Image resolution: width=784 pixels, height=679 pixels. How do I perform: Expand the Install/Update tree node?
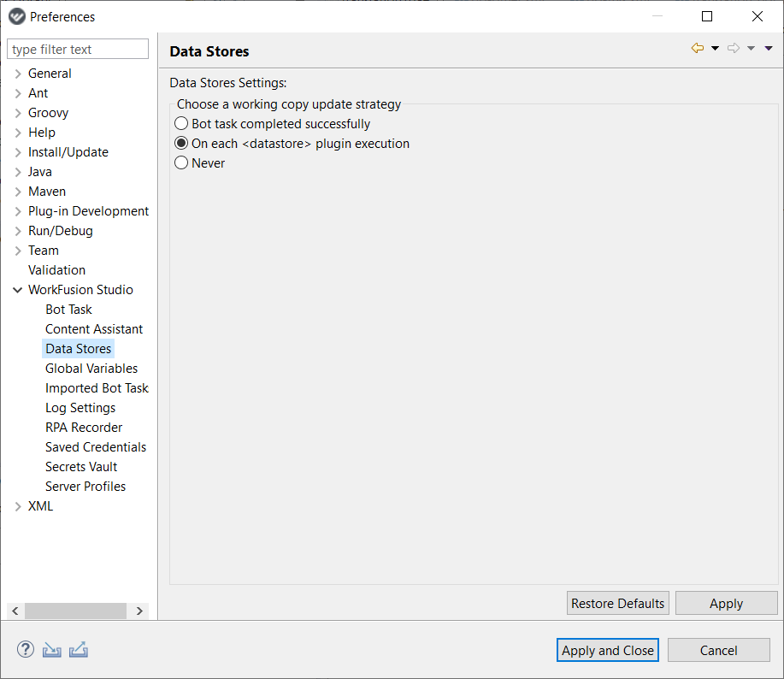[18, 152]
